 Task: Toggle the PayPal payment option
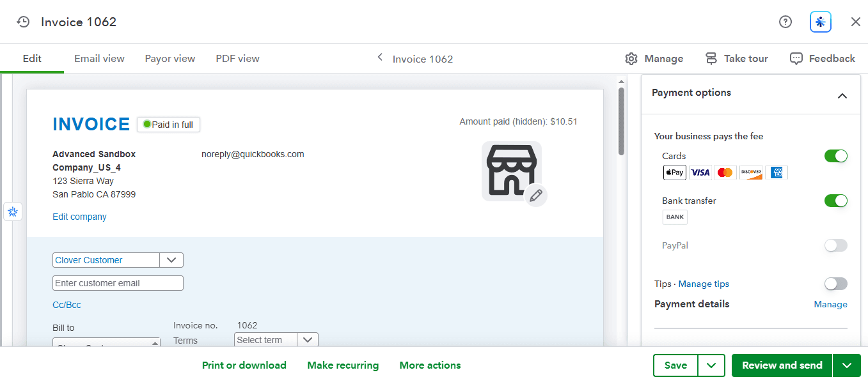point(836,245)
